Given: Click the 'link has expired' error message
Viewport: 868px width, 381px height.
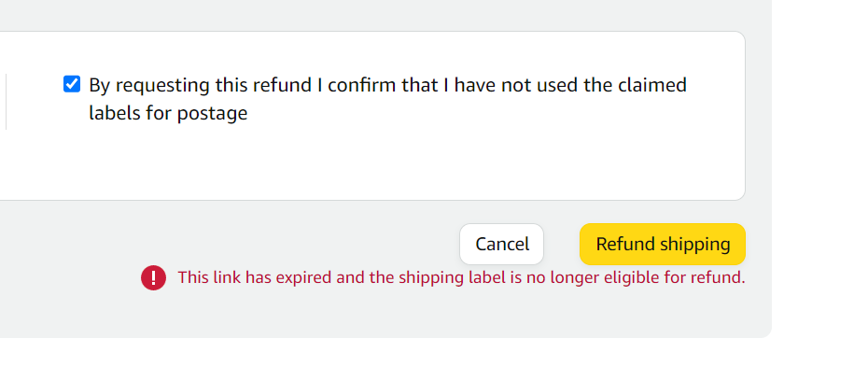Looking at the screenshot, I should click(x=461, y=277).
